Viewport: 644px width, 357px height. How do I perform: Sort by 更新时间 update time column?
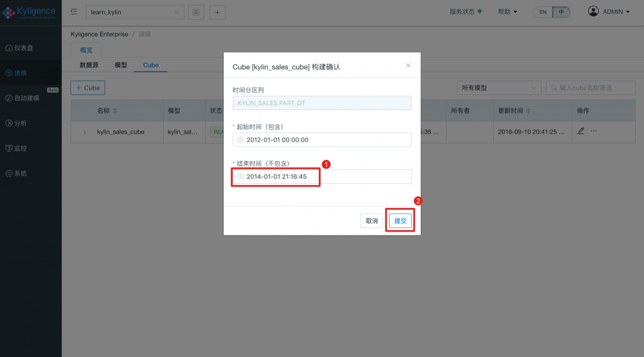coord(514,111)
